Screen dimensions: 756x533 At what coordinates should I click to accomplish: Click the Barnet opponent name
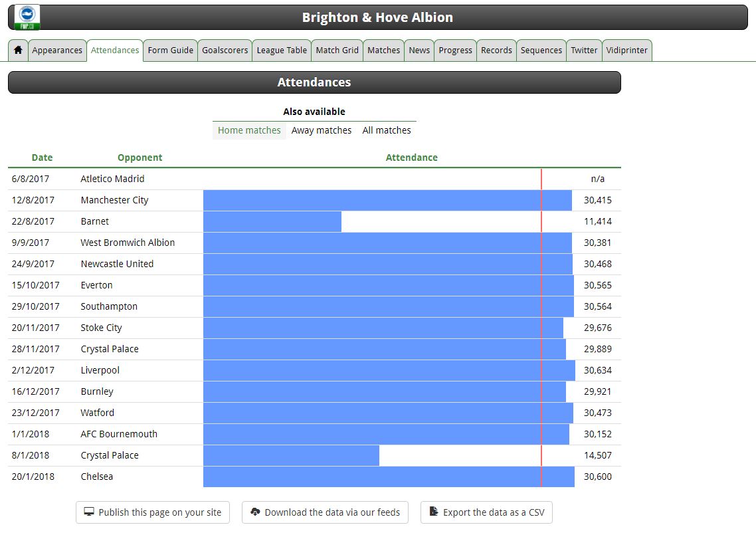pyautogui.click(x=94, y=221)
